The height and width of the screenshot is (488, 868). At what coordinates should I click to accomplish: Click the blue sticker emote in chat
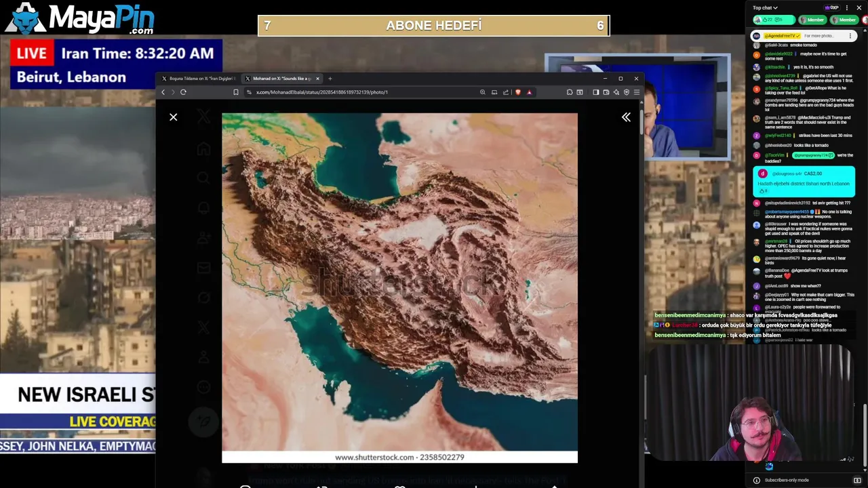point(769,466)
